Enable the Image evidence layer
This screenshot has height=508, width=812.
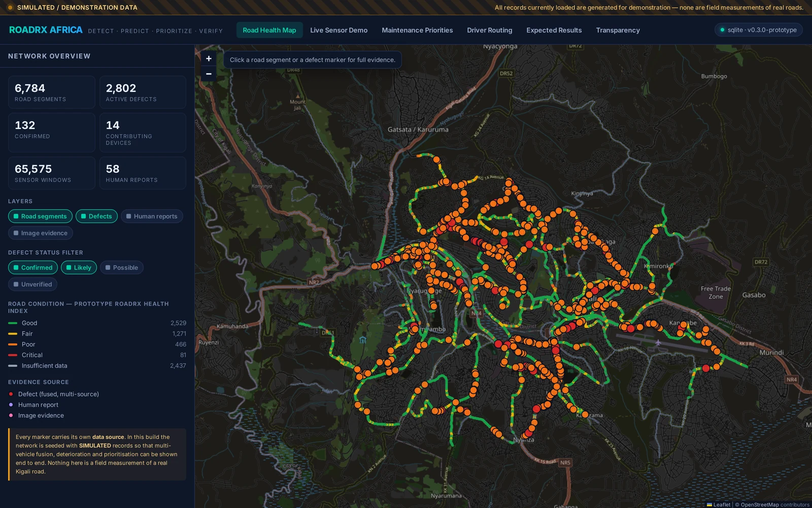pyautogui.click(x=41, y=233)
